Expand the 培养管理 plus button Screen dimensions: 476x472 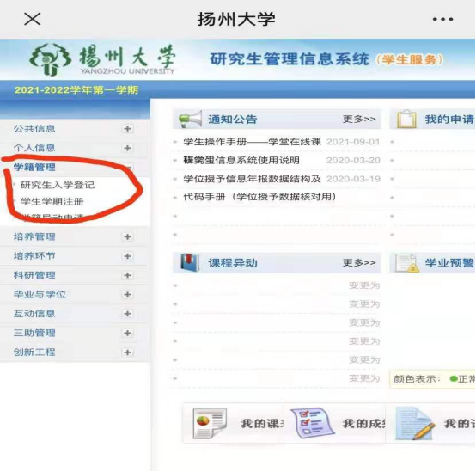pos(127,236)
